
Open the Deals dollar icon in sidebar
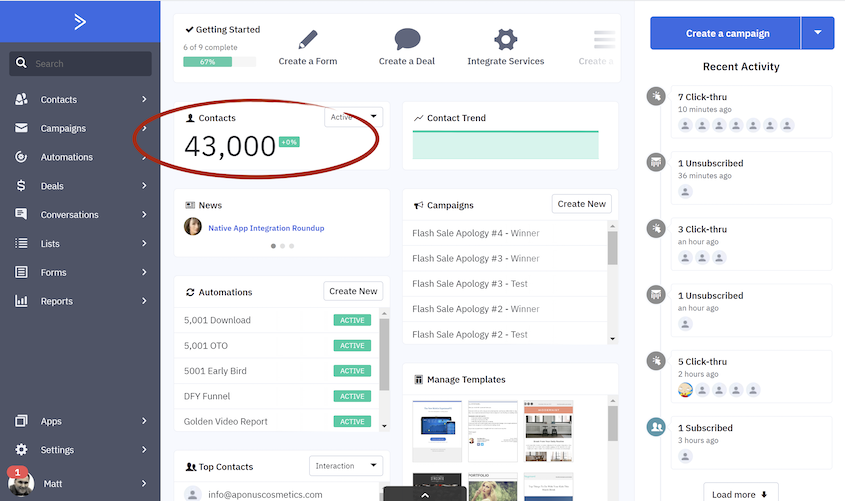coord(21,186)
